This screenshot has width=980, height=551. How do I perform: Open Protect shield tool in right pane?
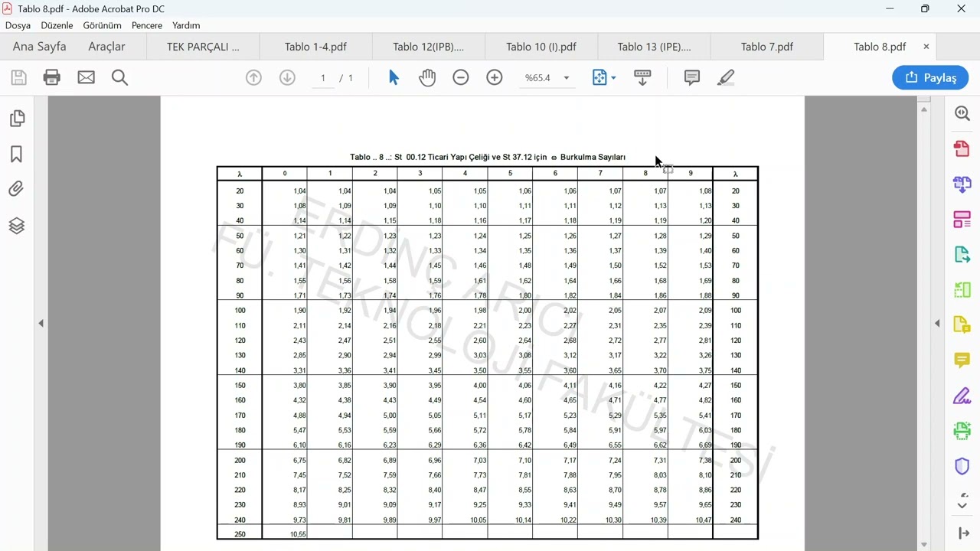pyautogui.click(x=962, y=467)
